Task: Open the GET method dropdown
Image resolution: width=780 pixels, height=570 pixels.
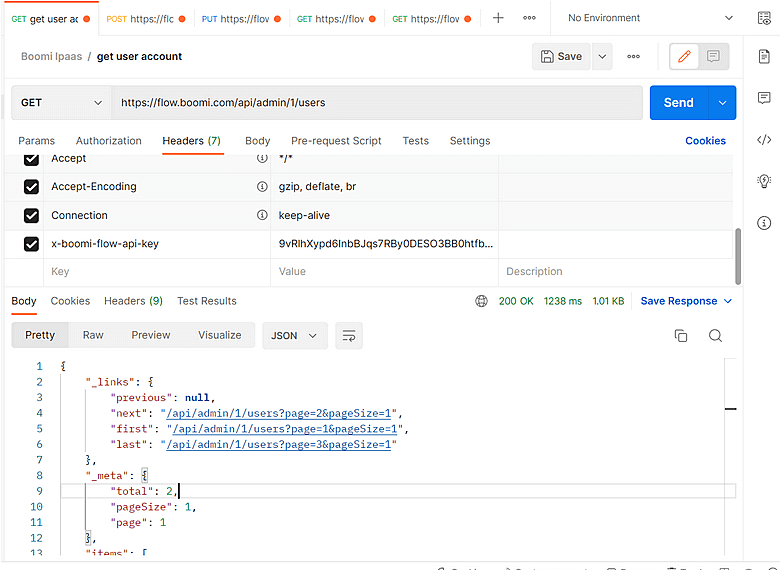Action: pos(61,103)
